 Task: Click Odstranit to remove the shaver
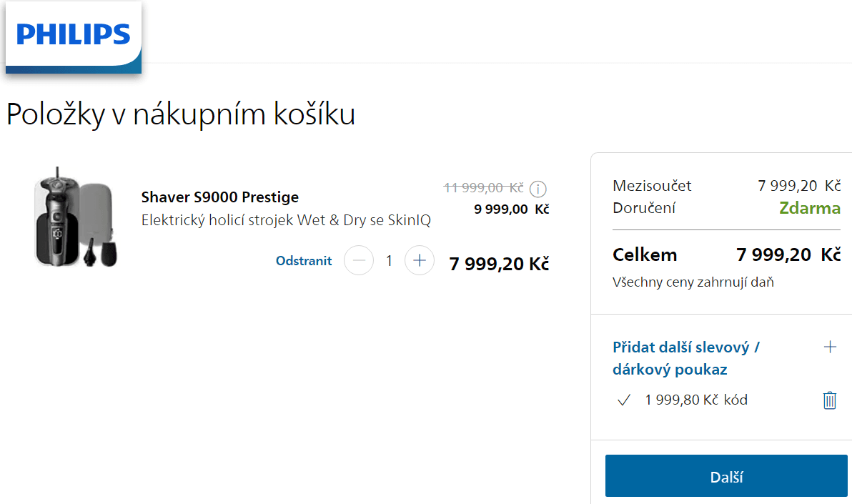pyautogui.click(x=304, y=261)
